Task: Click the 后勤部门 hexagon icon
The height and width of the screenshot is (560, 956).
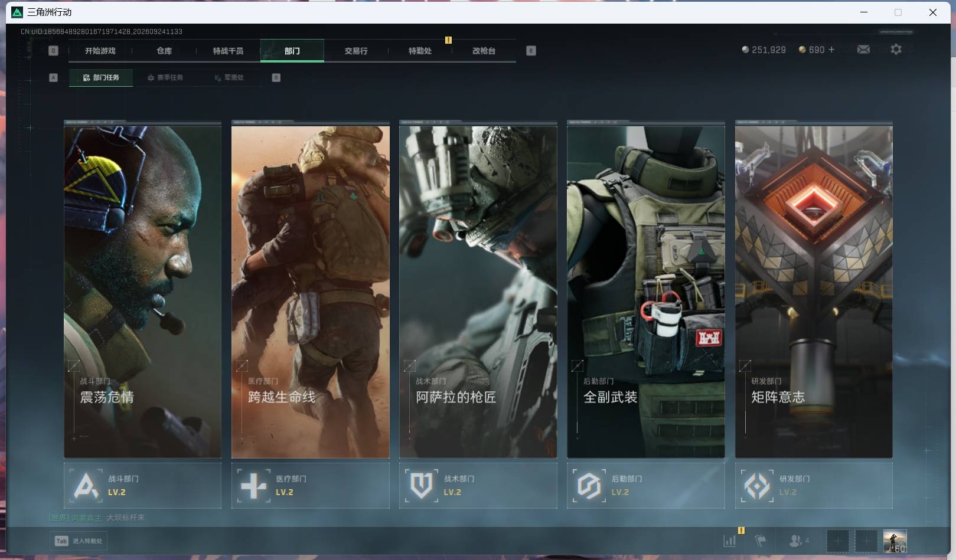Action: (589, 486)
